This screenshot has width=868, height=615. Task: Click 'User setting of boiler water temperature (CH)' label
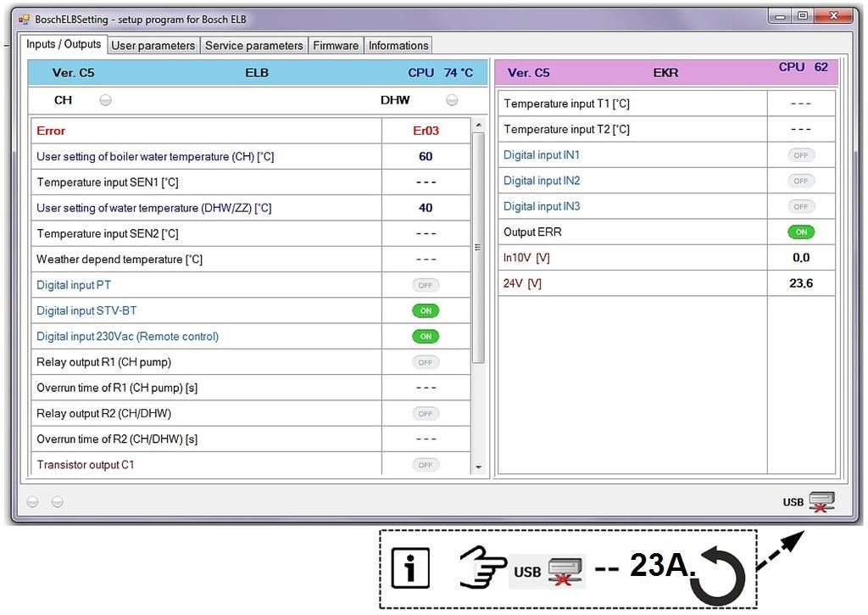click(155, 157)
